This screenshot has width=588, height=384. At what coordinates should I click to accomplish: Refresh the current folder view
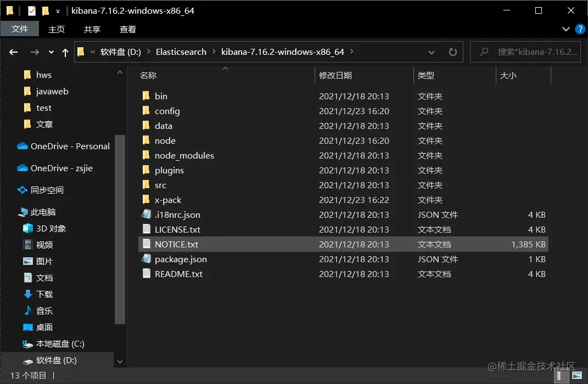pos(453,52)
